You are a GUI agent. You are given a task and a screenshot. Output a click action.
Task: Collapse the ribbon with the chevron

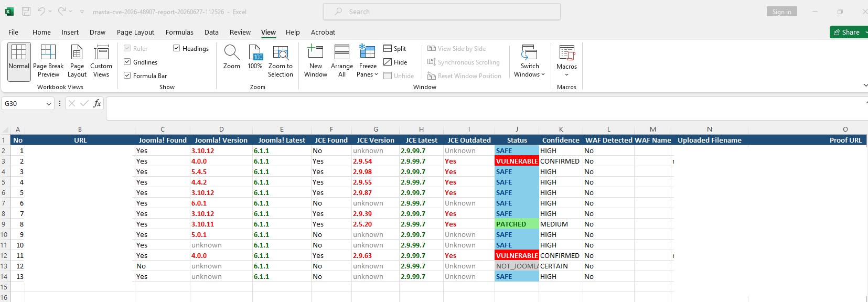[864, 85]
